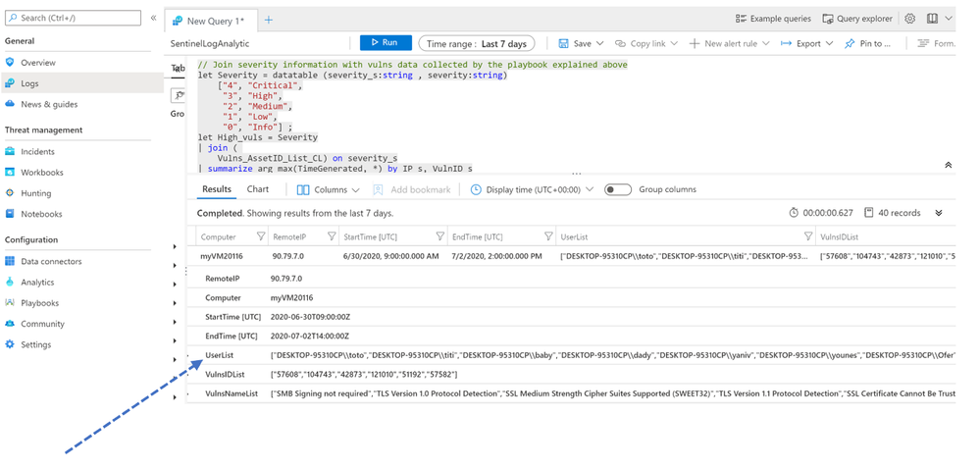Switch to the Results tab

tap(217, 189)
